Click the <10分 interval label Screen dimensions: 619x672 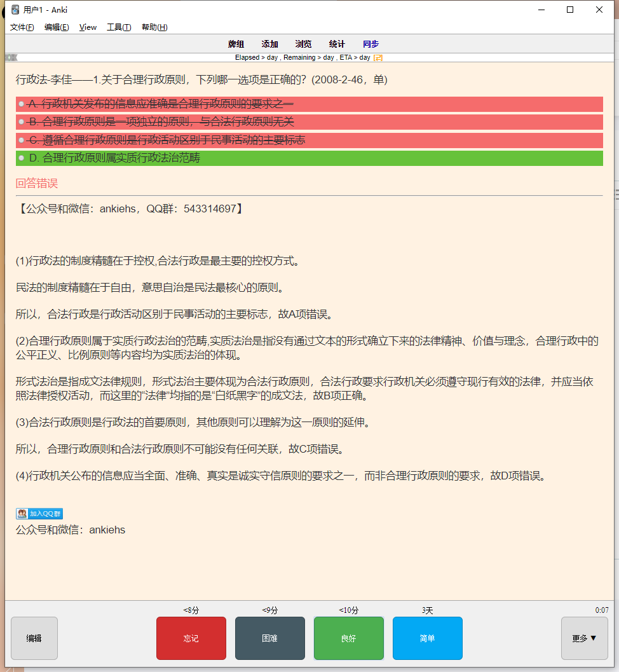click(x=349, y=610)
